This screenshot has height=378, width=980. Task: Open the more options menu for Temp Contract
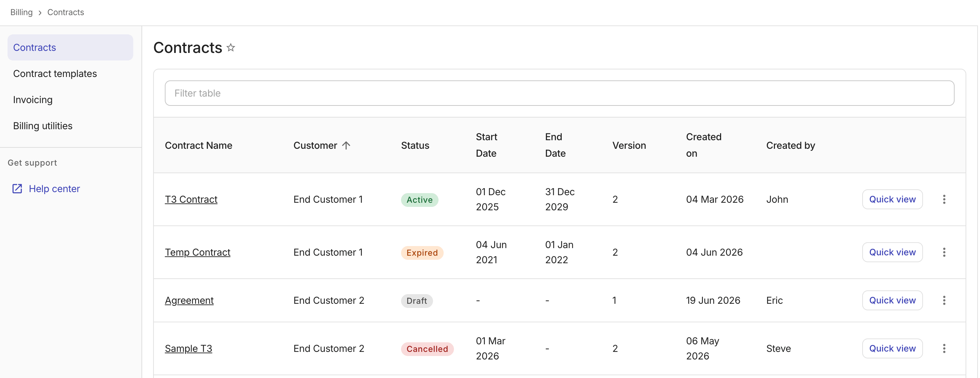[x=944, y=252]
